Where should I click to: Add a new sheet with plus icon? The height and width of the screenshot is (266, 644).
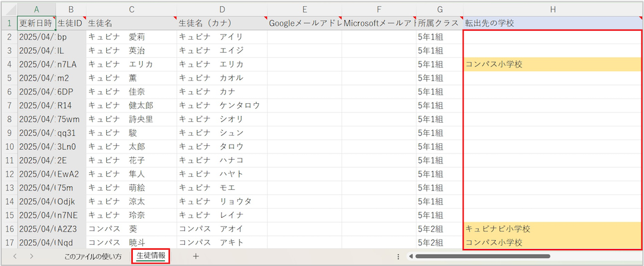196,256
